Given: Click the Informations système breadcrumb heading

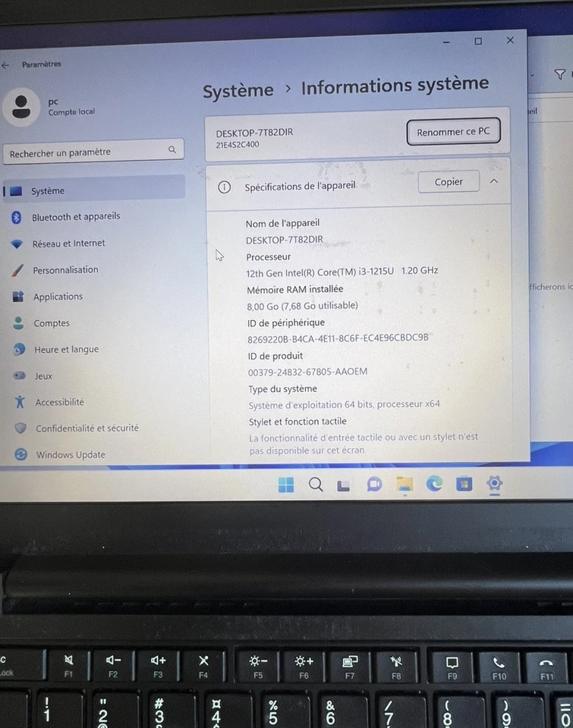Looking at the screenshot, I should tap(395, 85).
